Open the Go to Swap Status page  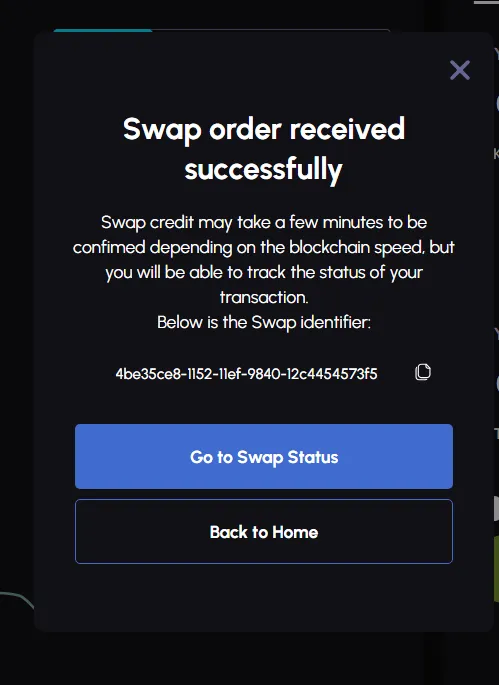[x=264, y=457]
